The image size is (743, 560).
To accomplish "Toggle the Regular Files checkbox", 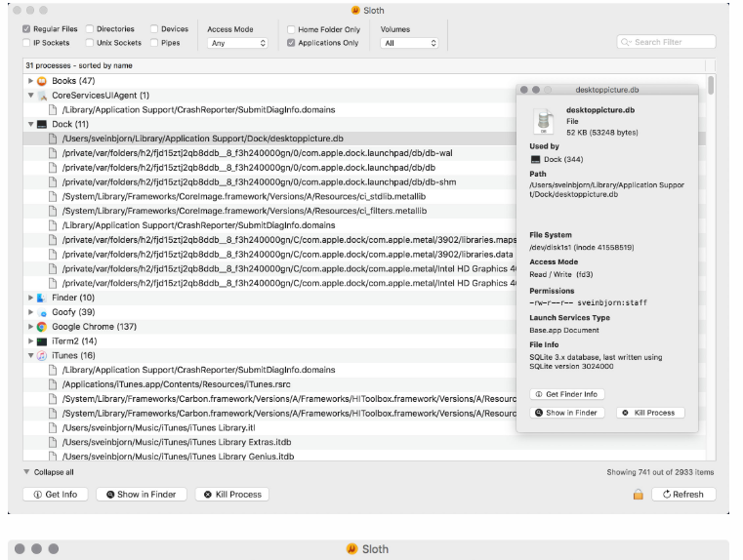I will point(26,29).
